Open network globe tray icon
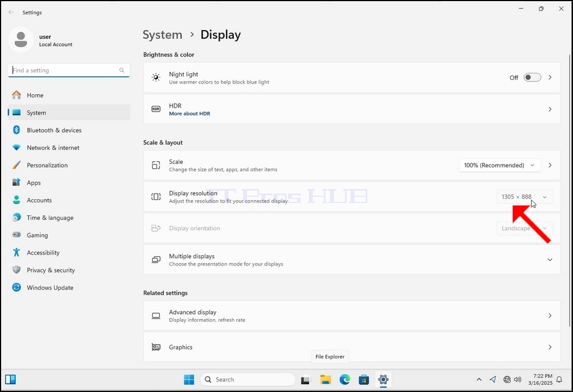This screenshot has width=573, height=392. [x=507, y=380]
